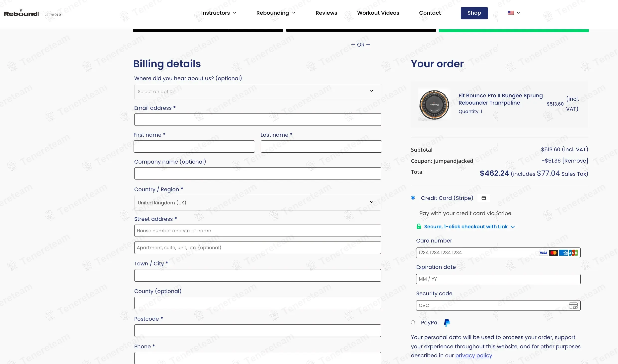Open the privacy policy link
The image size is (618, 364).
[473, 355]
